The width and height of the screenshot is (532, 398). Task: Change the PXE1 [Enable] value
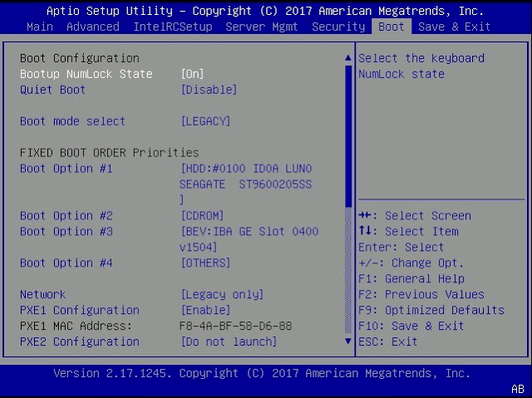tap(205, 310)
